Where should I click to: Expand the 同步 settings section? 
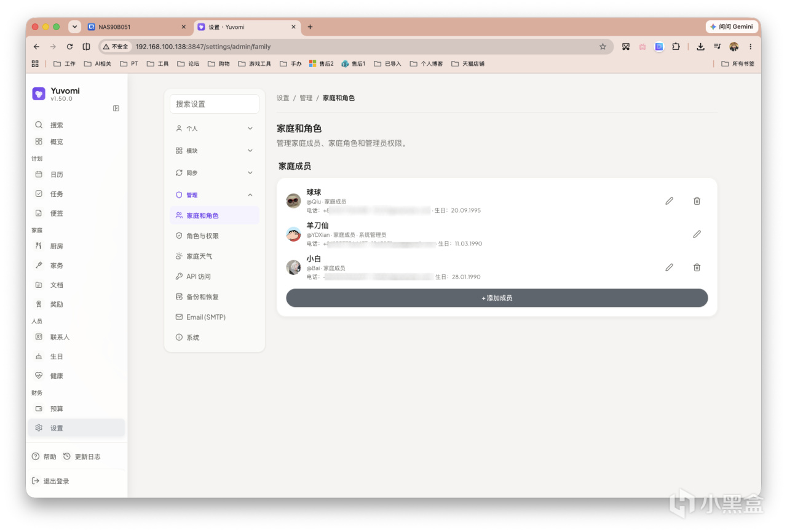click(x=214, y=173)
